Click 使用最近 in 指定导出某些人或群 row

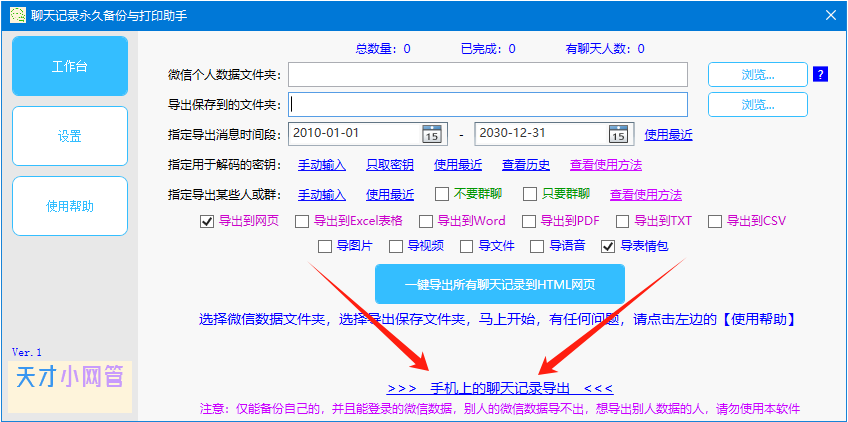(x=390, y=194)
